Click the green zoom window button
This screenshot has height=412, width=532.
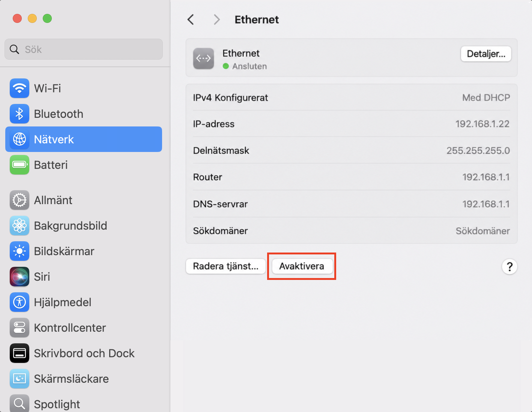point(47,18)
